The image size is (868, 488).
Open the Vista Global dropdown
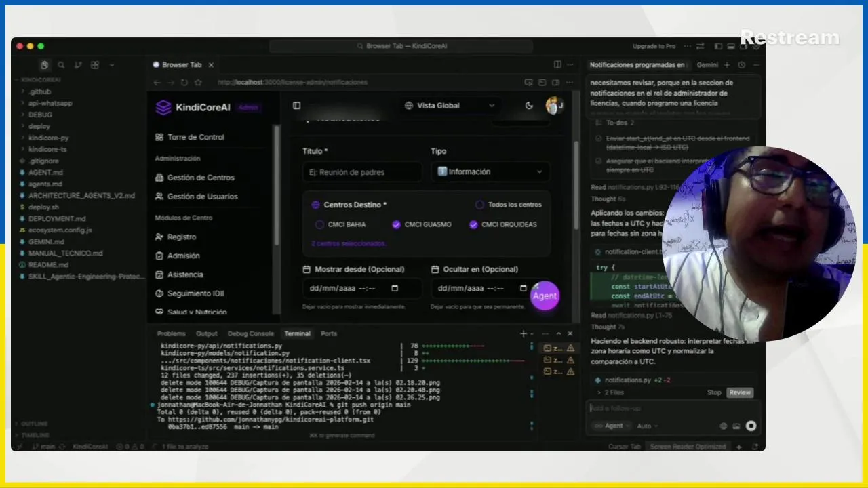450,106
